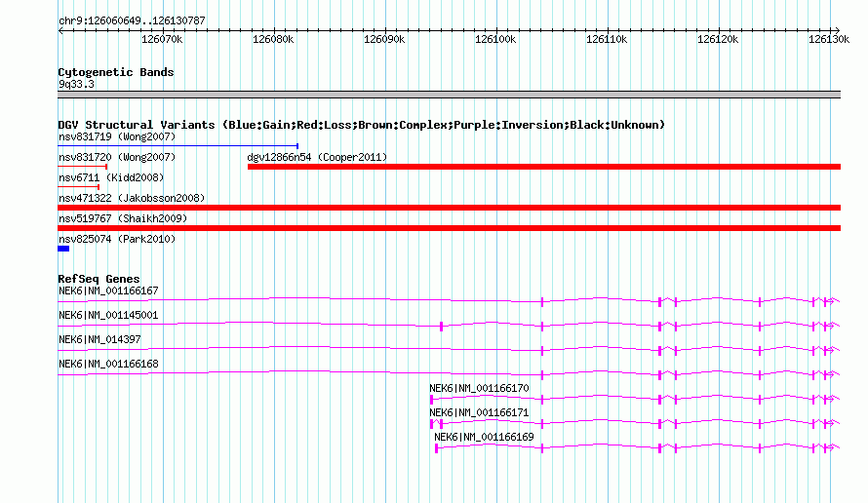Click the NM_001145001 exon near 126095k
This screenshot has width=868, height=503.
click(441, 327)
